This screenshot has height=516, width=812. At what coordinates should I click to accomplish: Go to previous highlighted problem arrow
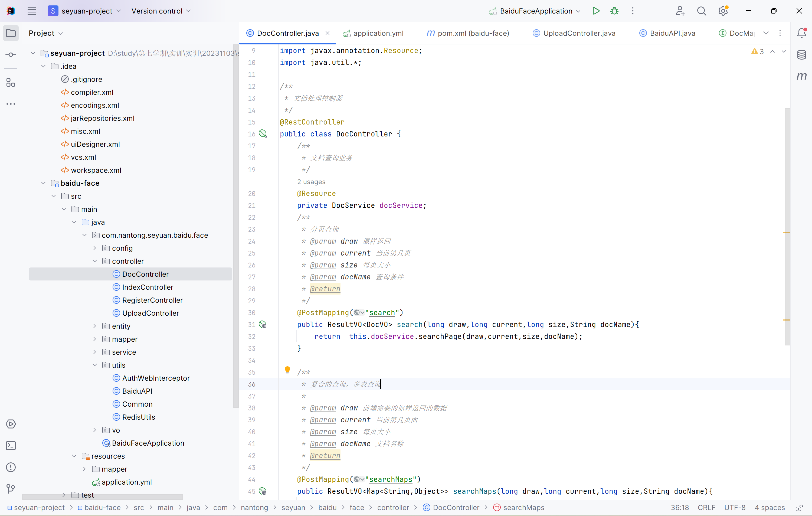[772, 52]
